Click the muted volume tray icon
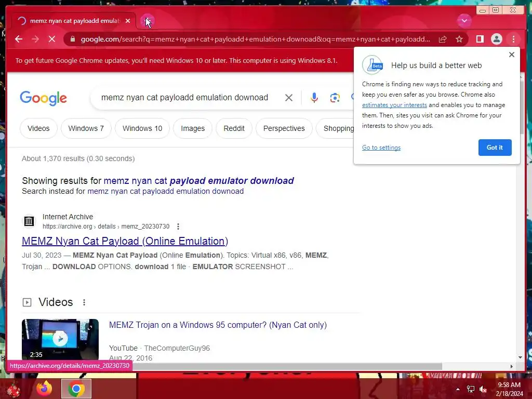This screenshot has width=532, height=399. coord(483,389)
